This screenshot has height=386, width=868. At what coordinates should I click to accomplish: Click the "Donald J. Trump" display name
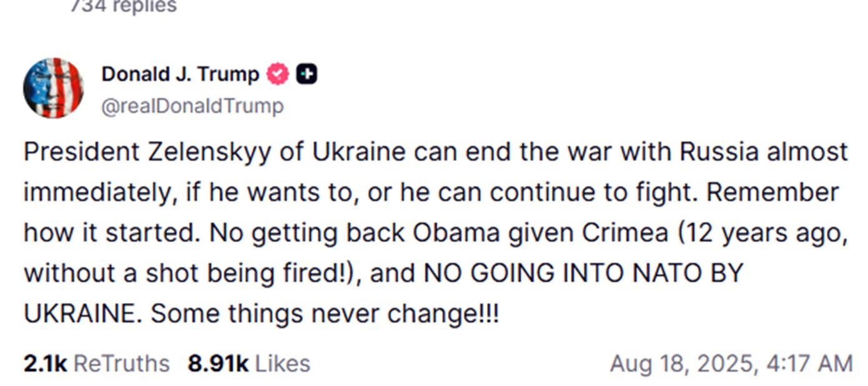(x=180, y=74)
